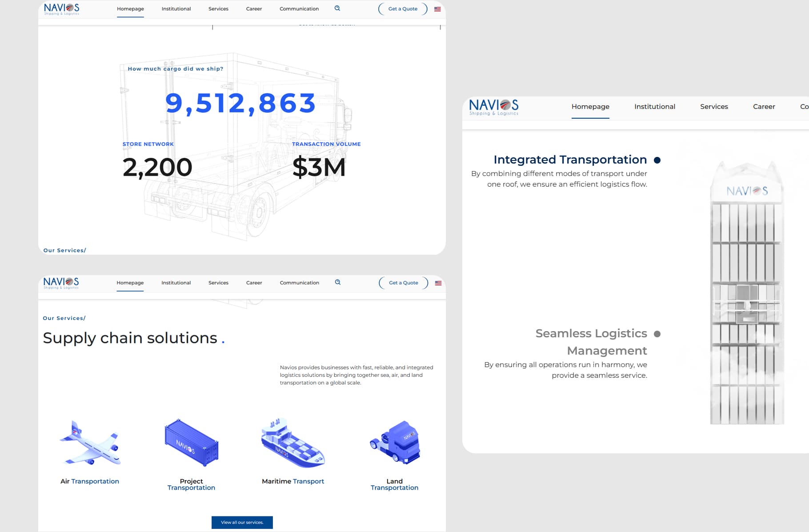Select the dot beside Integrated Transportation
This screenshot has height=532, width=809.
(x=657, y=160)
